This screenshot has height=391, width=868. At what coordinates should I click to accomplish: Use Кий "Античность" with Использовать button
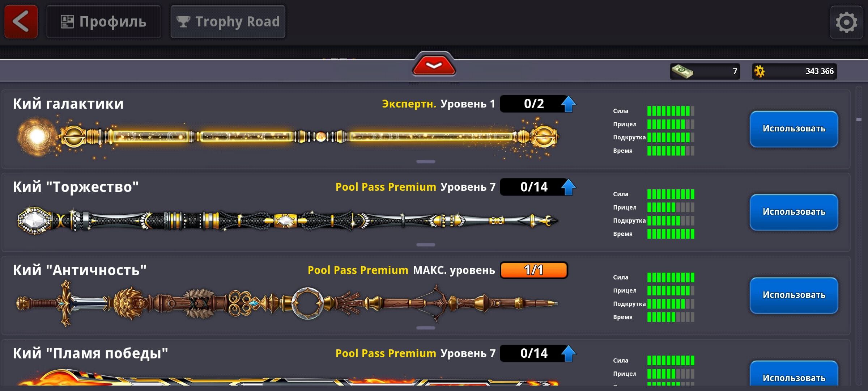pos(794,295)
